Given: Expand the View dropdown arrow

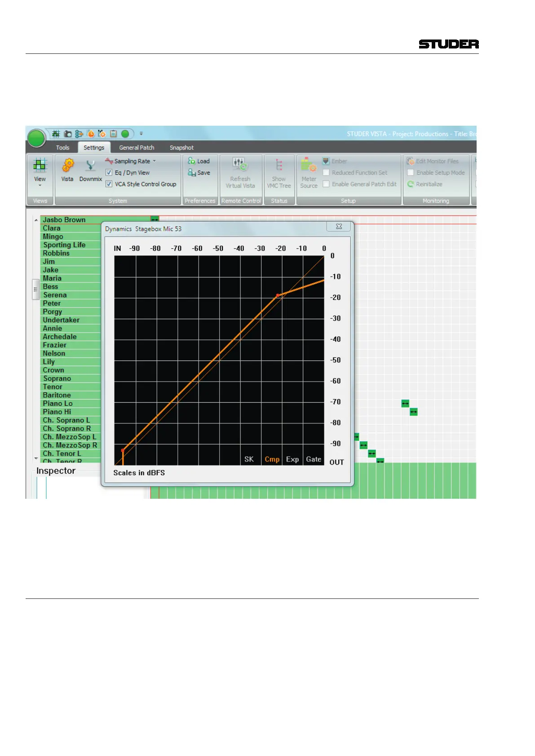Looking at the screenshot, I should pyautogui.click(x=40, y=185).
